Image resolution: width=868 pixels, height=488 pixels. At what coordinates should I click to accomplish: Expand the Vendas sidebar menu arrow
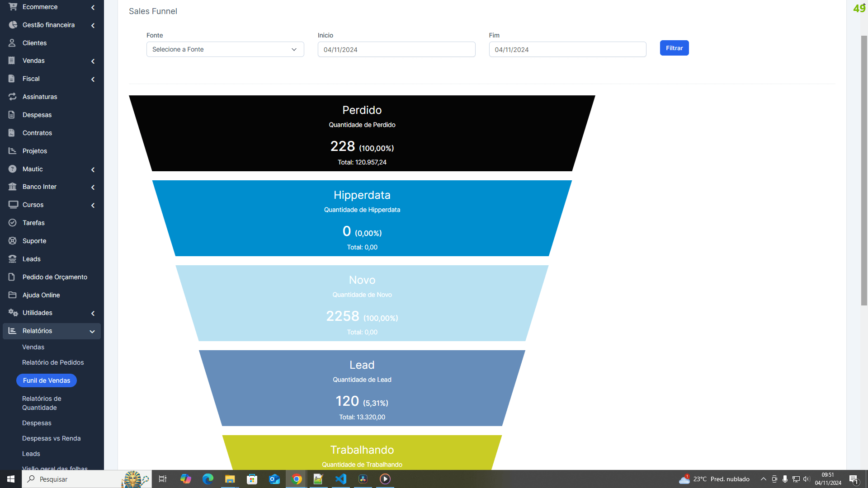coord(93,61)
